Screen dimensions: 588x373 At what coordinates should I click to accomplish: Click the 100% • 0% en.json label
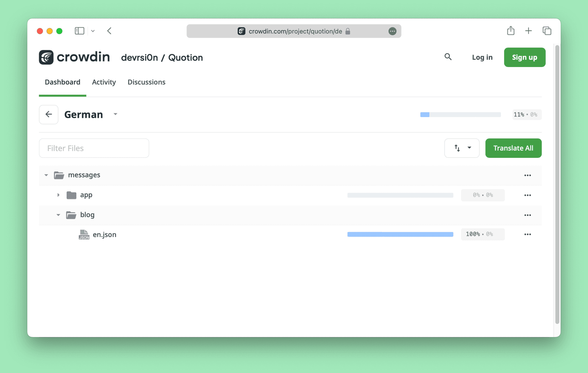pos(483,234)
